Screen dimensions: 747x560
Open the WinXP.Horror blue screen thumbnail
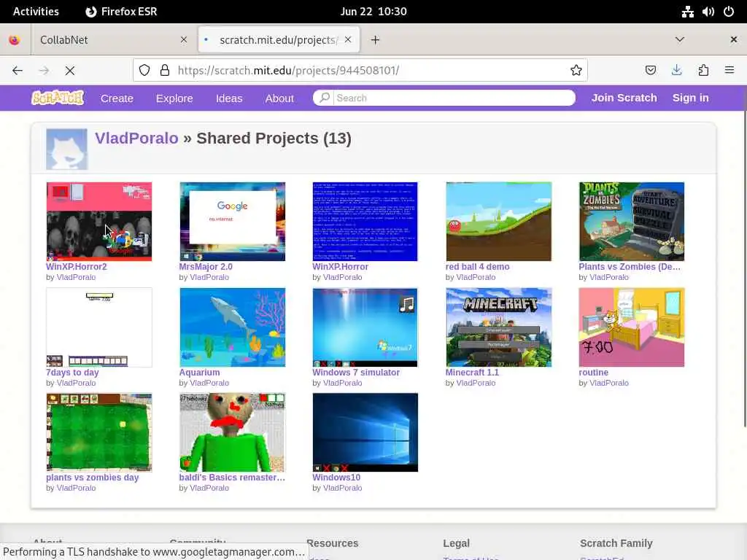(365, 222)
